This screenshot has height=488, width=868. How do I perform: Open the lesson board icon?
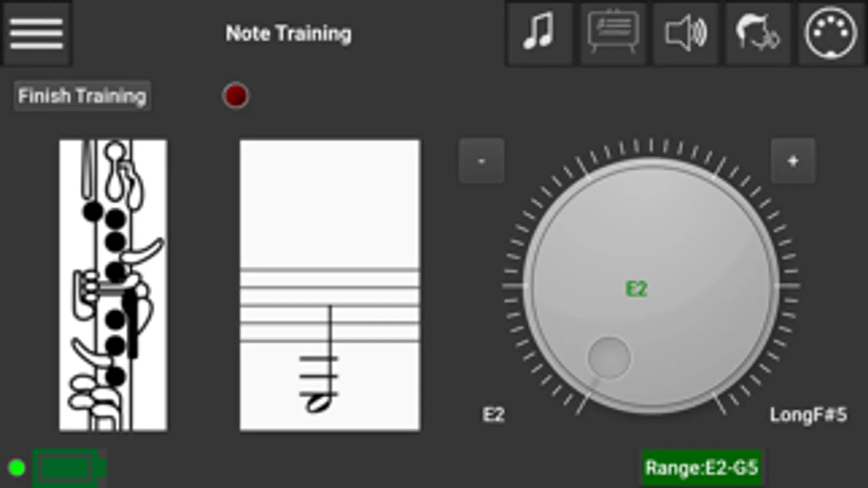click(612, 33)
